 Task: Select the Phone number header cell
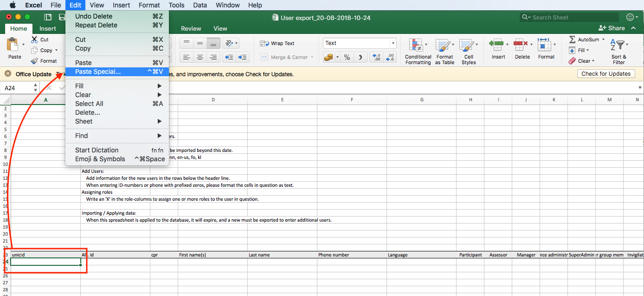[x=352, y=255]
